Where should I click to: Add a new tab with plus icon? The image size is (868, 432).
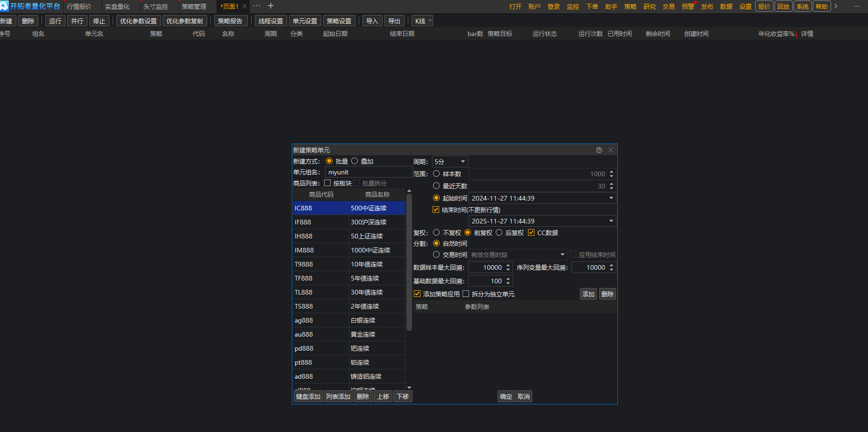[271, 6]
